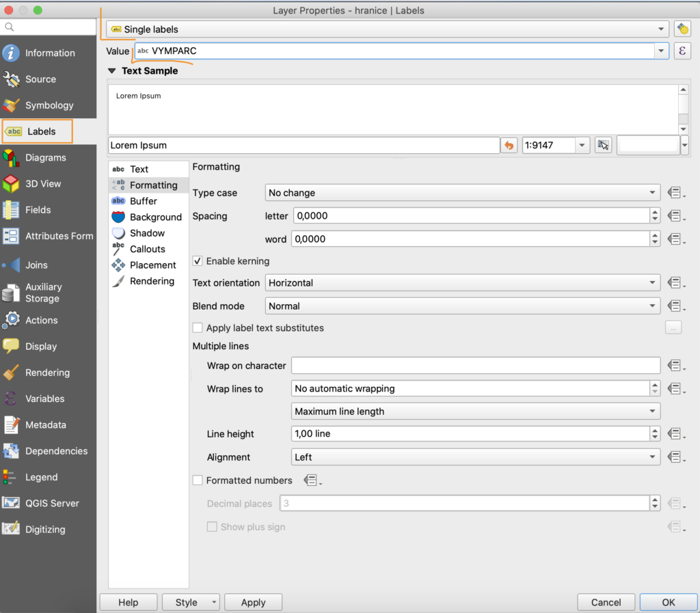Open the Single labels mode dropdown

tap(388, 29)
